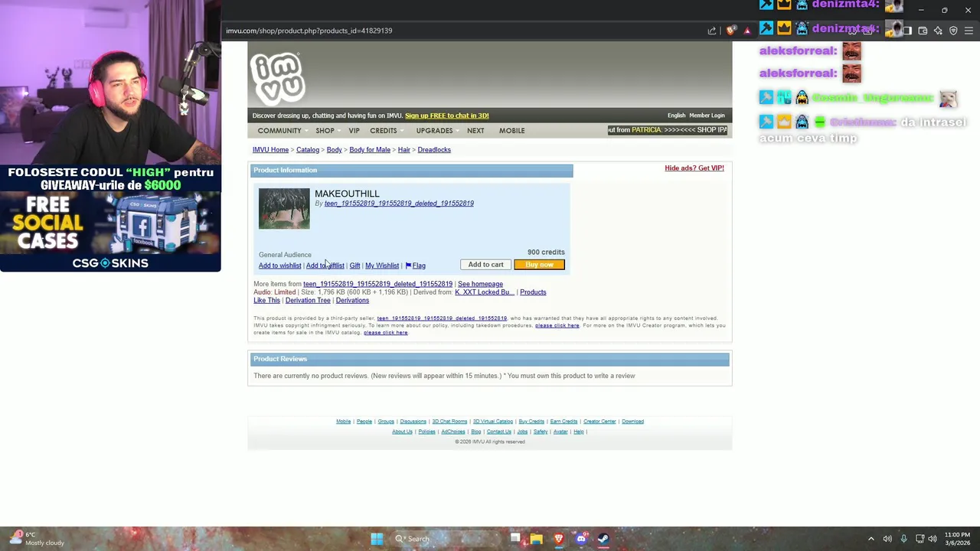Open the VIP menu item

354,131
